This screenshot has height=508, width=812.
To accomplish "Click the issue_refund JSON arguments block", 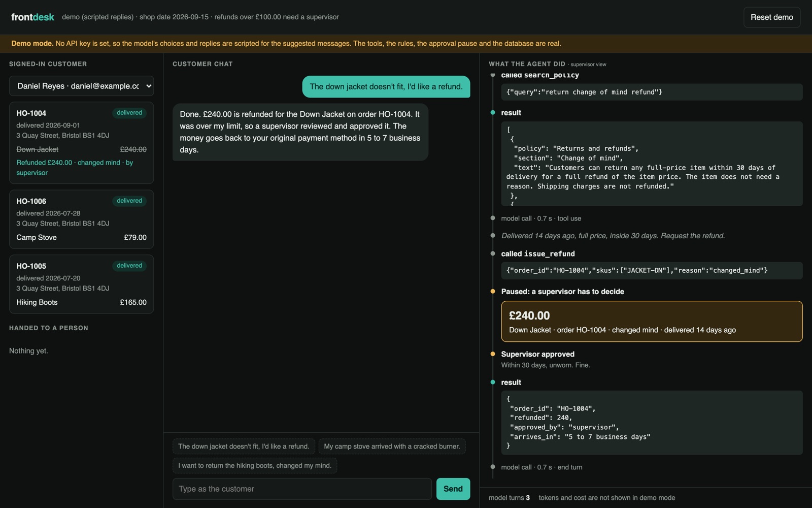I will coord(652,270).
